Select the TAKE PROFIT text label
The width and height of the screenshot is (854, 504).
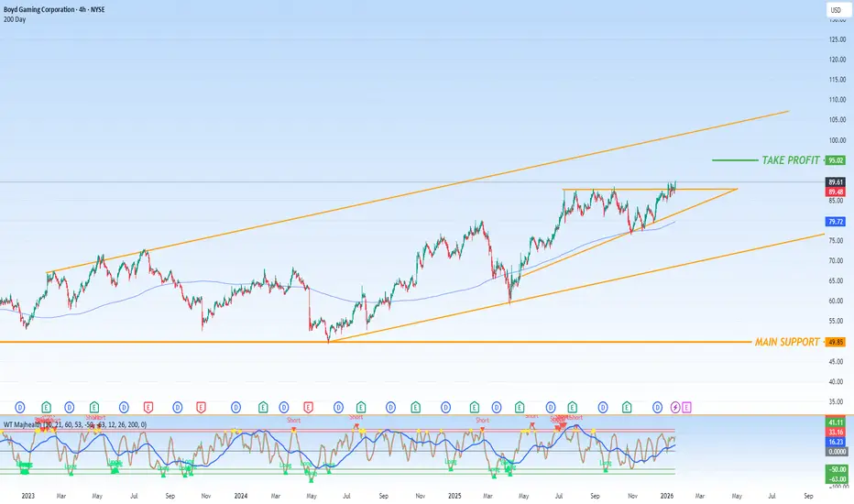click(791, 160)
